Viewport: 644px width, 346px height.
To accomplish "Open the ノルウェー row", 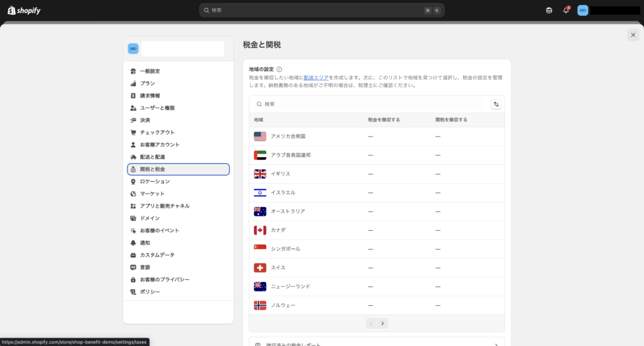I will click(377, 305).
